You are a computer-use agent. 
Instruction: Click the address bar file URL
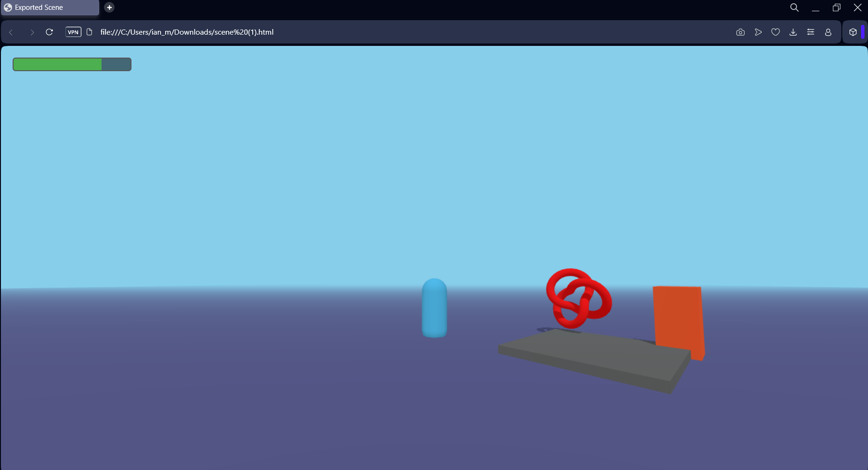point(187,32)
